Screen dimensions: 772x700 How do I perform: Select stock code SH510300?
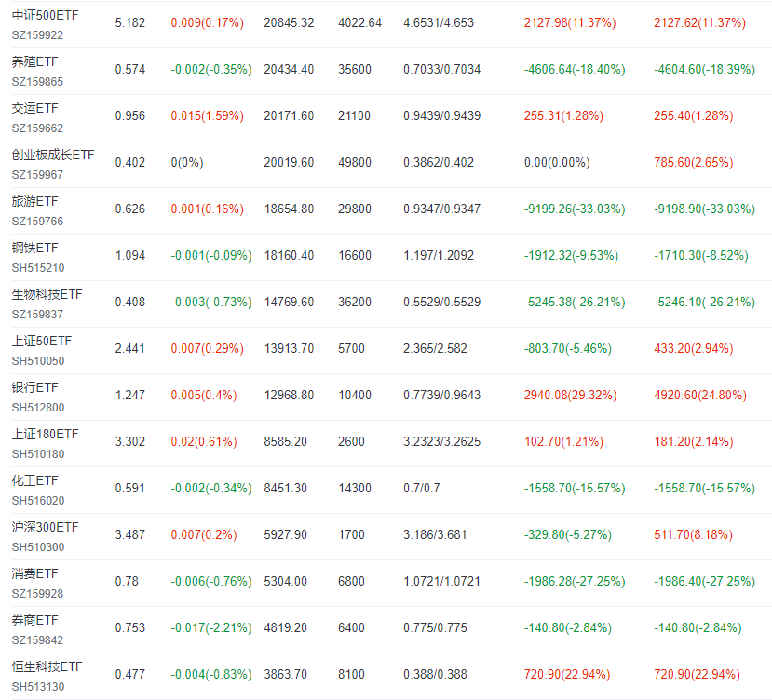[38, 547]
